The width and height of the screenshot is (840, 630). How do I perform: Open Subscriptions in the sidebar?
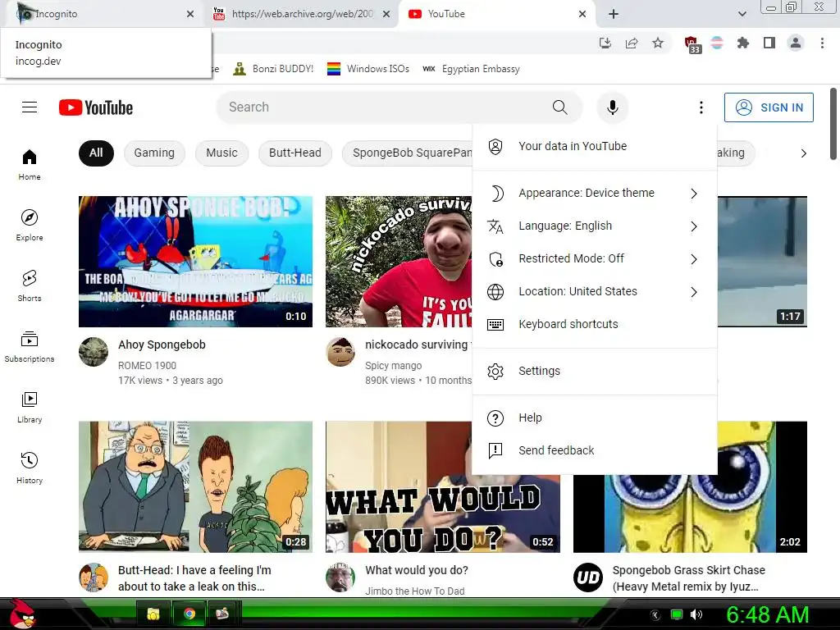pos(30,347)
